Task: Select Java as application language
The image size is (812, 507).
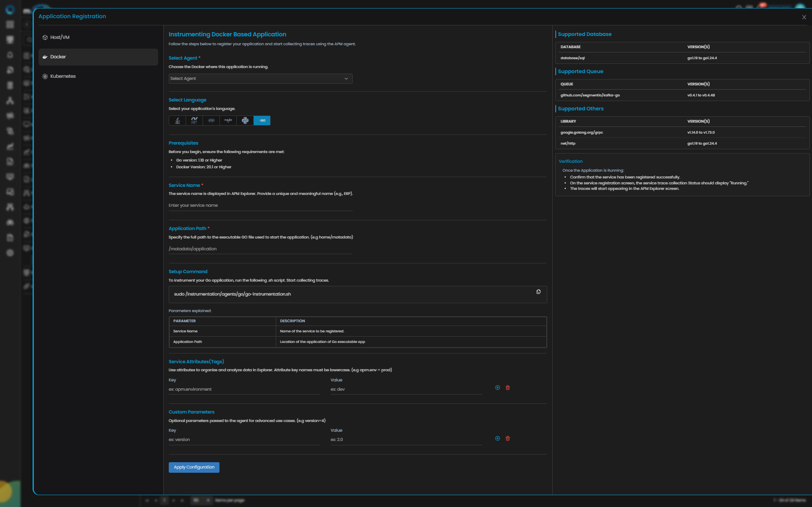Action: 178,121
